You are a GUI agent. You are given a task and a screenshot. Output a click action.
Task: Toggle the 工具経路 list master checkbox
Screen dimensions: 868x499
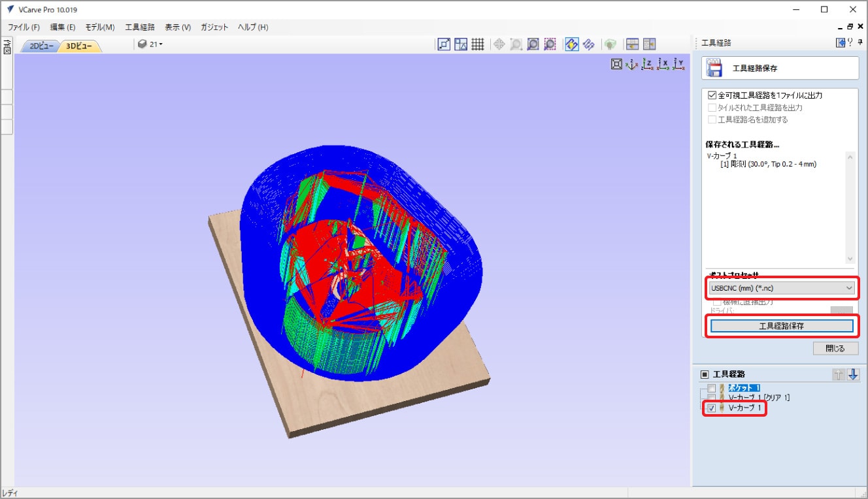pyautogui.click(x=705, y=374)
